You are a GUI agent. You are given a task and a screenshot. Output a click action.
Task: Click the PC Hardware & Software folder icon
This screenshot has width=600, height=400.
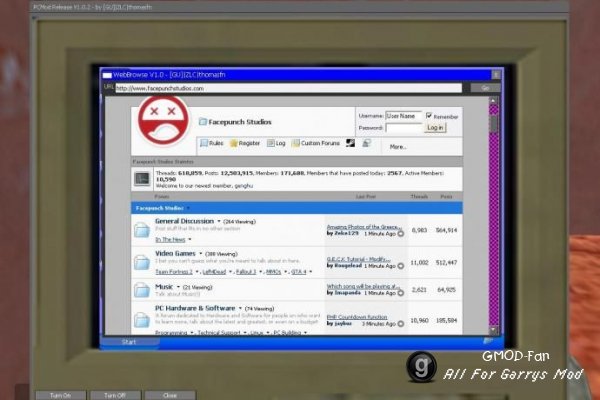(142, 320)
